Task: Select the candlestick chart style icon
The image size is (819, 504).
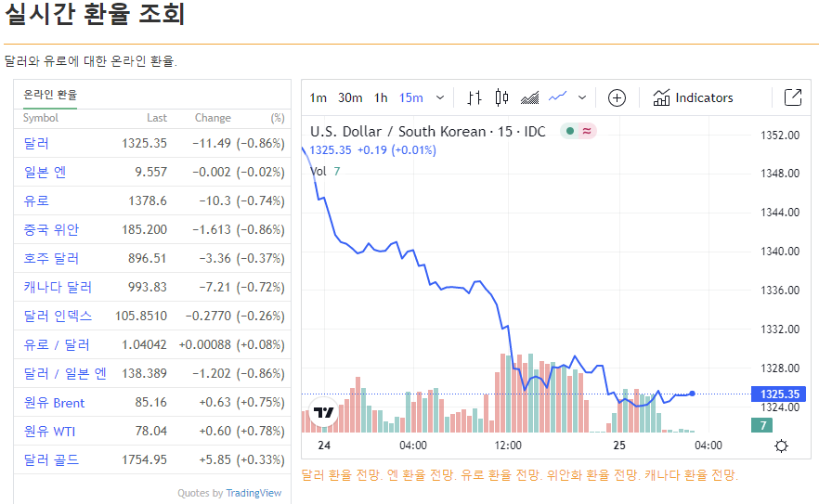Action: click(501, 97)
